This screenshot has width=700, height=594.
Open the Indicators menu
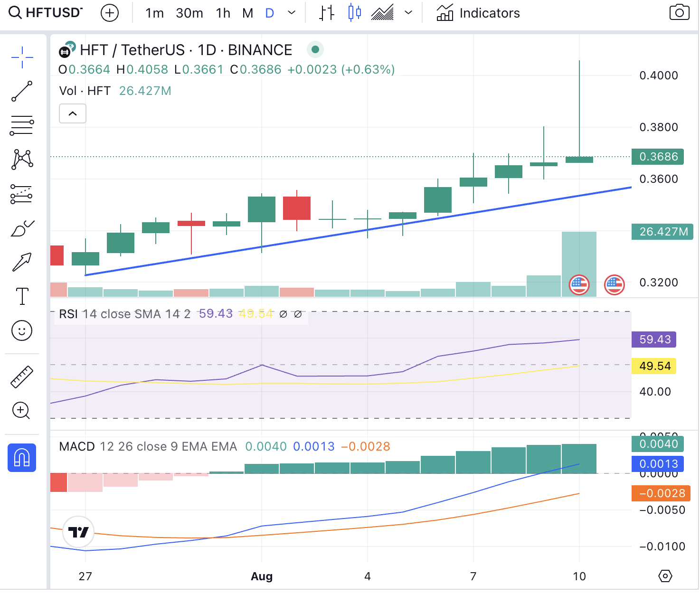coord(478,13)
